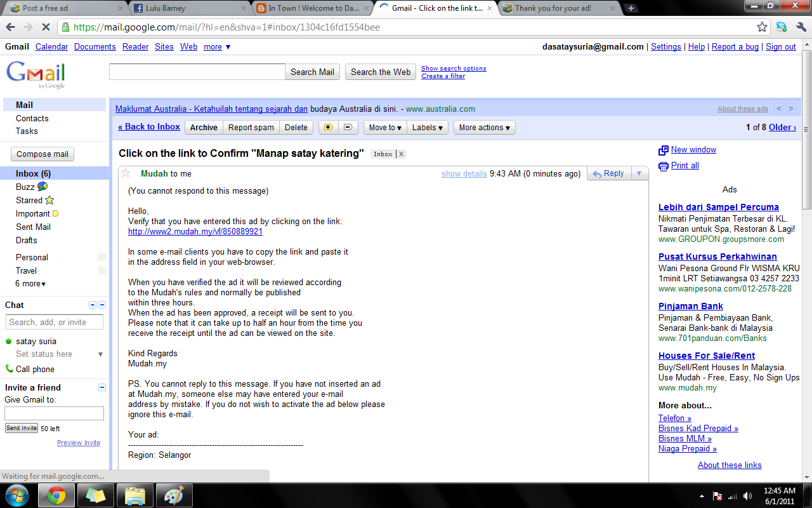Open Calendar in top bar
This screenshot has width=812, height=508.
[51, 47]
